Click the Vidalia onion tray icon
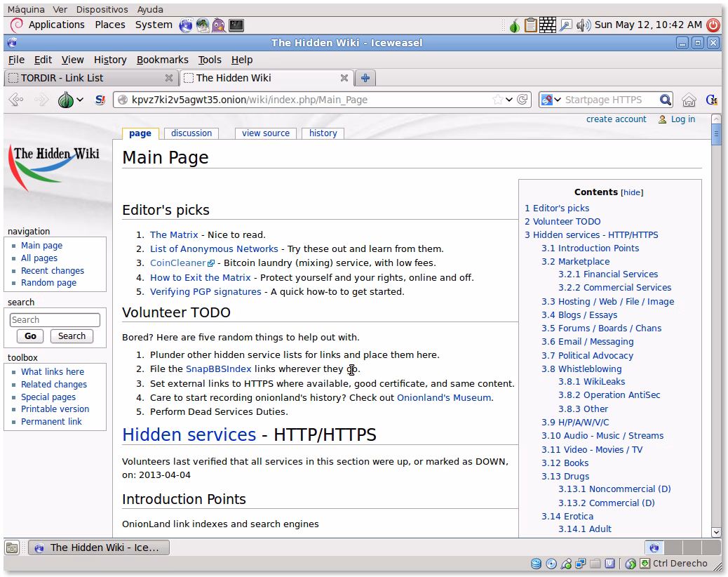728x577 pixels. point(514,25)
